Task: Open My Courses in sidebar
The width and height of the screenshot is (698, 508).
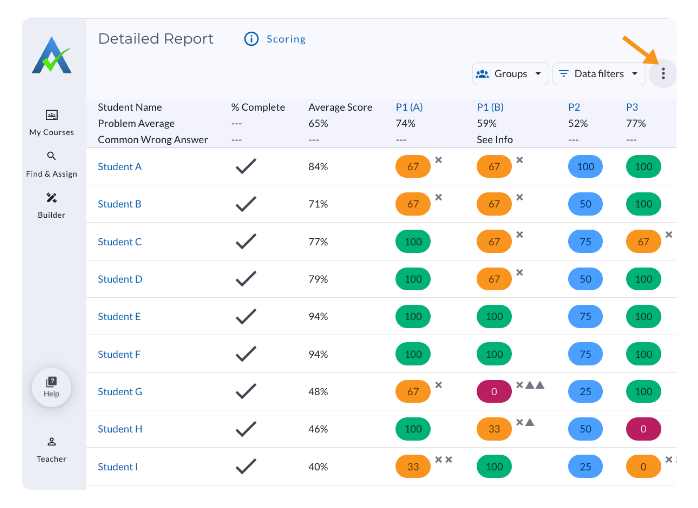Action: point(52,123)
